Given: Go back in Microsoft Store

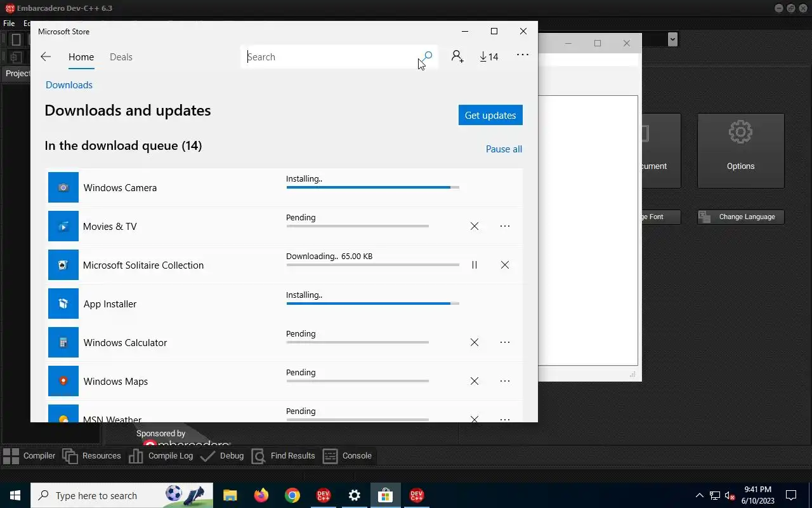Looking at the screenshot, I should [x=45, y=57].
